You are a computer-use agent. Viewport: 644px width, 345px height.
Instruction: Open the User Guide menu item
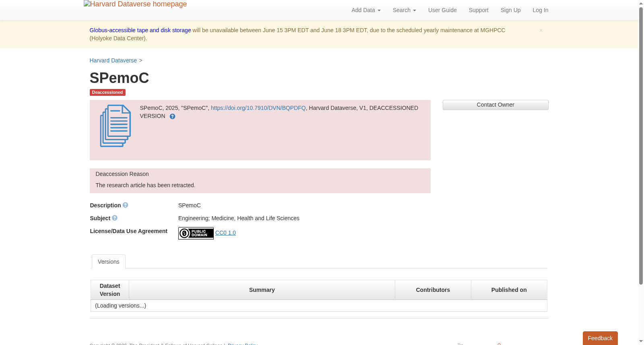442,10
